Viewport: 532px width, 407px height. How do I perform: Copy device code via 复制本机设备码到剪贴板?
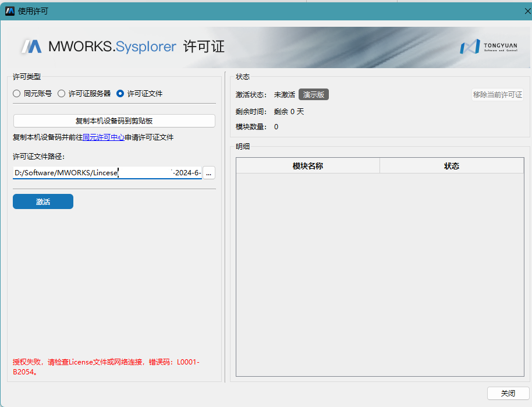(114, 121)
